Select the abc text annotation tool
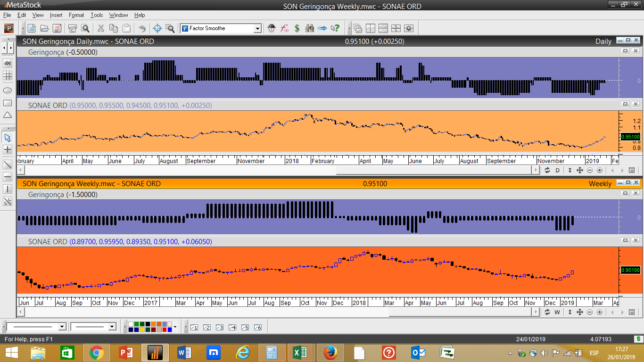644x362 pixels. click(8, 63)
